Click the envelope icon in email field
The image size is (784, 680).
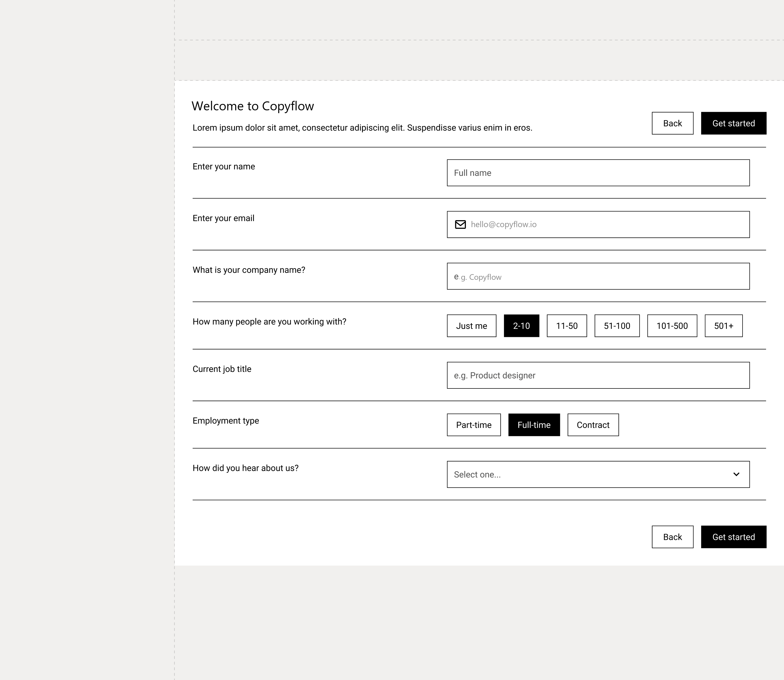point(460,225)
